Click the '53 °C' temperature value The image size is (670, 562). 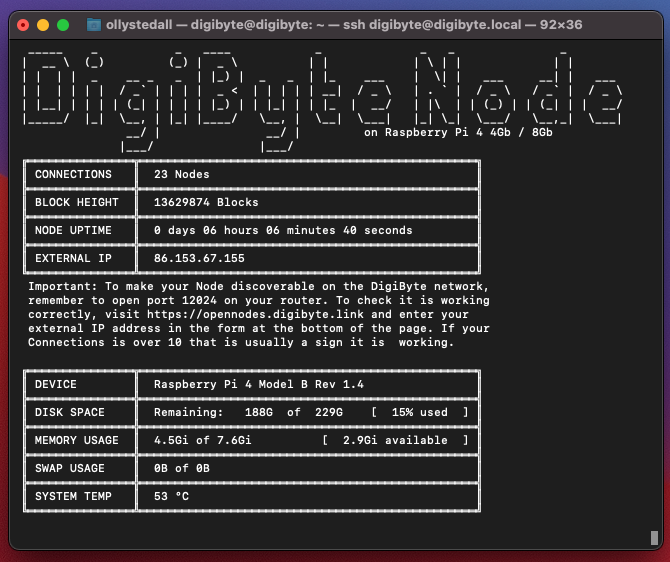(x=171, y=496)
